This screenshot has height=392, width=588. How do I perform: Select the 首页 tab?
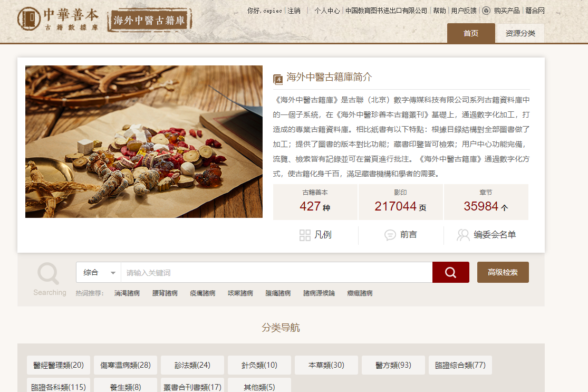point(470,33)
